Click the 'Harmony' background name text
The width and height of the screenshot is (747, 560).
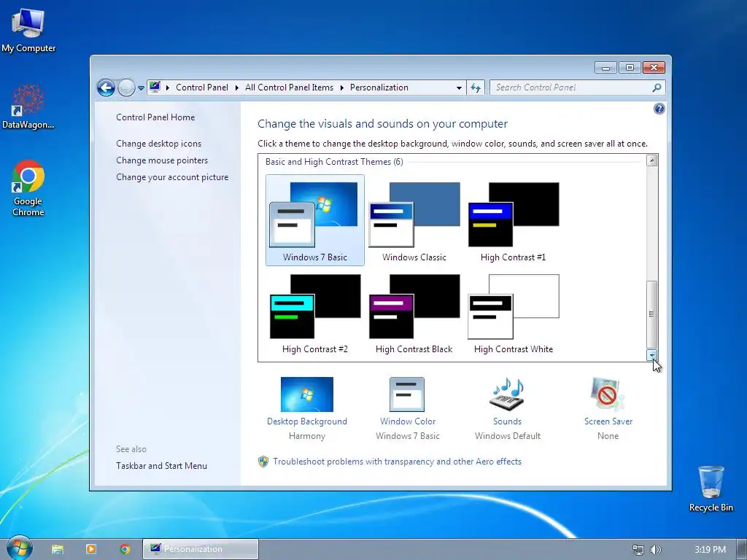click(307, 436)
